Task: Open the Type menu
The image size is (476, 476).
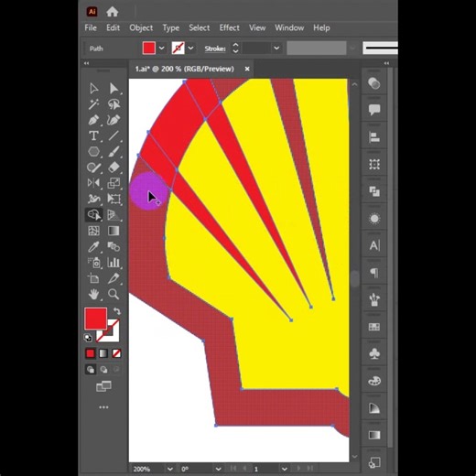Action: (171, 28)
